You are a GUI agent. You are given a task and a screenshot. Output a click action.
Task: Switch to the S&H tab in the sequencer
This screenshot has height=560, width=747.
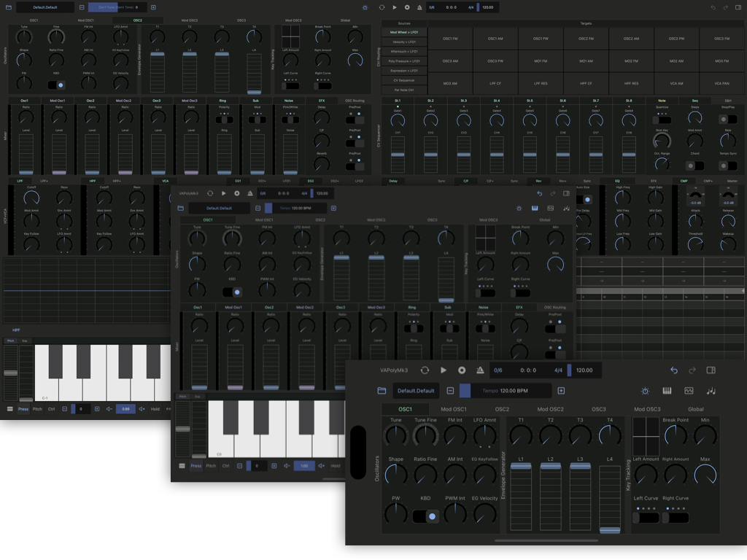point(727,101)
